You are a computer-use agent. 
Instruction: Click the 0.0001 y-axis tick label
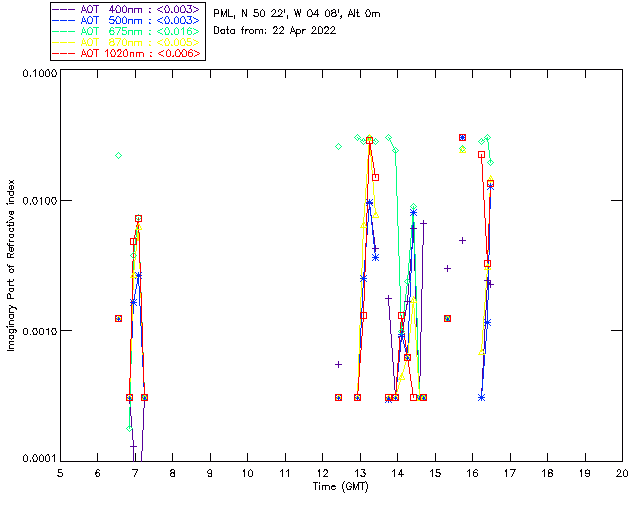tap(40, 458)
